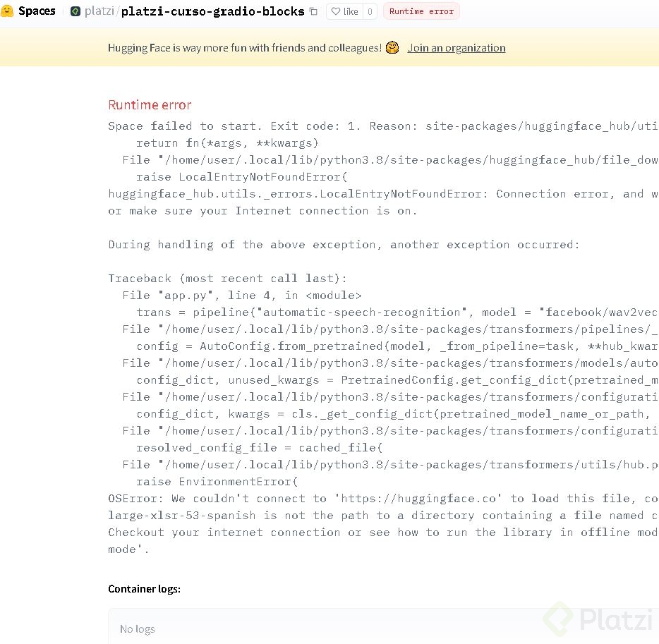
Task: Click 'return fn(*args, **kwargs)' line
Action: (x=227, y=142)
